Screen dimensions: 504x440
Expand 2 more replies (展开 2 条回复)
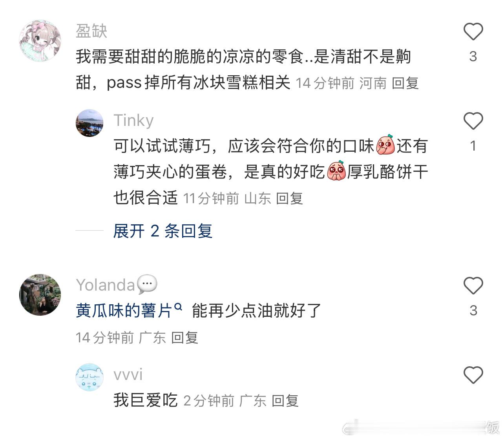tap(163, 231)
